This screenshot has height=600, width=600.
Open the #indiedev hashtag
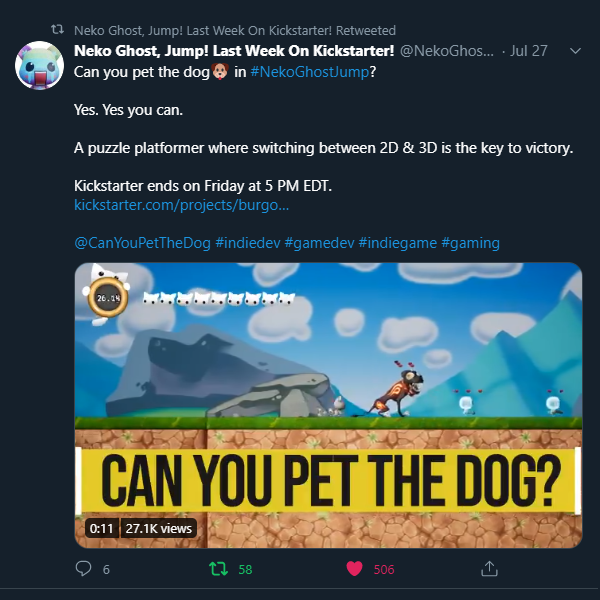248,243
